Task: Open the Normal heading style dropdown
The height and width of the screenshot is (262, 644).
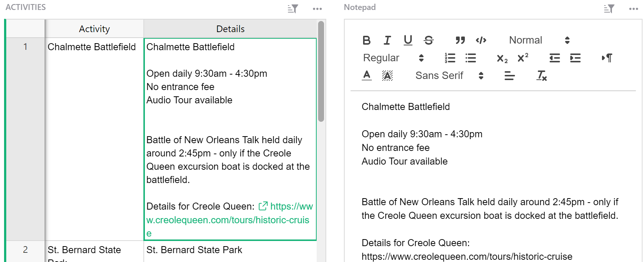Action: click(539, 40)
